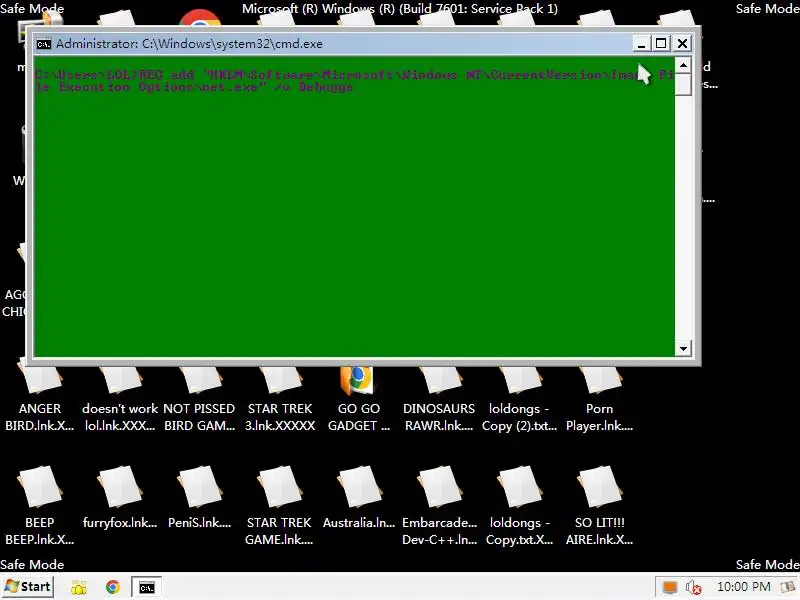Viewport: 800px width, 600px height.
Task: Select the BEEP BEEP.lnk desktop icon
Action: (40, 505)
